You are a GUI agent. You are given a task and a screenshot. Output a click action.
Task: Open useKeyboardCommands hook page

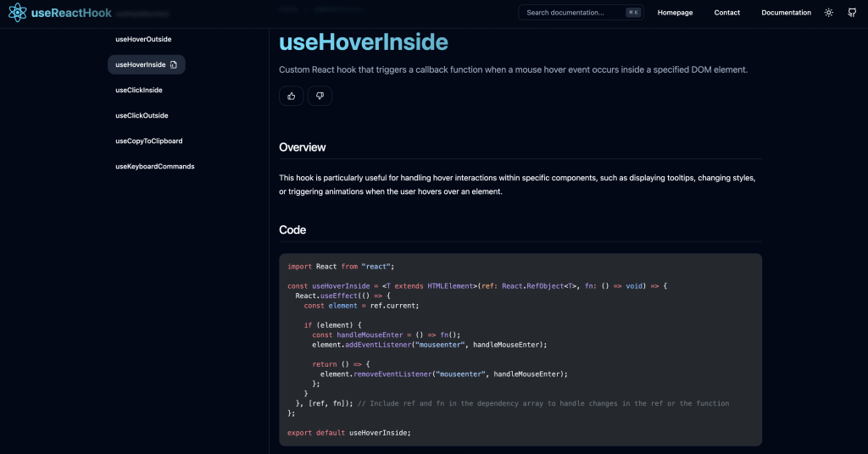click(155, 167)
